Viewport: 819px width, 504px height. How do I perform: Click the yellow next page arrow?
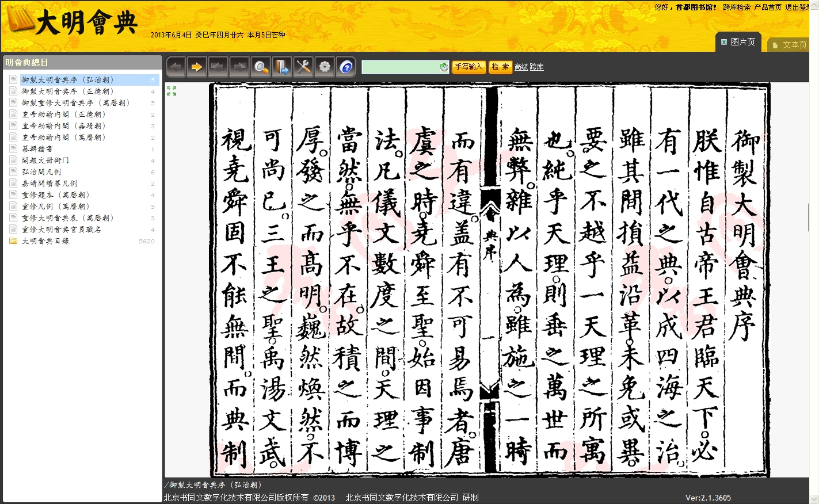pyautogui.click(x=197, y=67)
